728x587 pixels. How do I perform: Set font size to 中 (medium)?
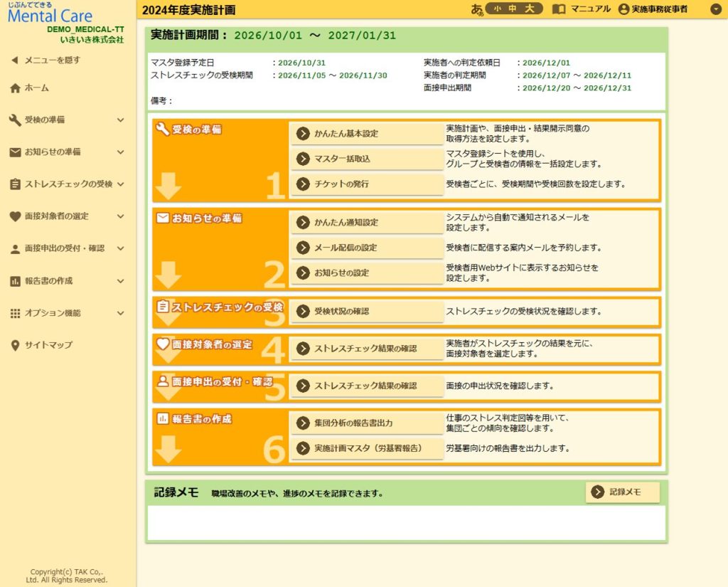point(513,9)
